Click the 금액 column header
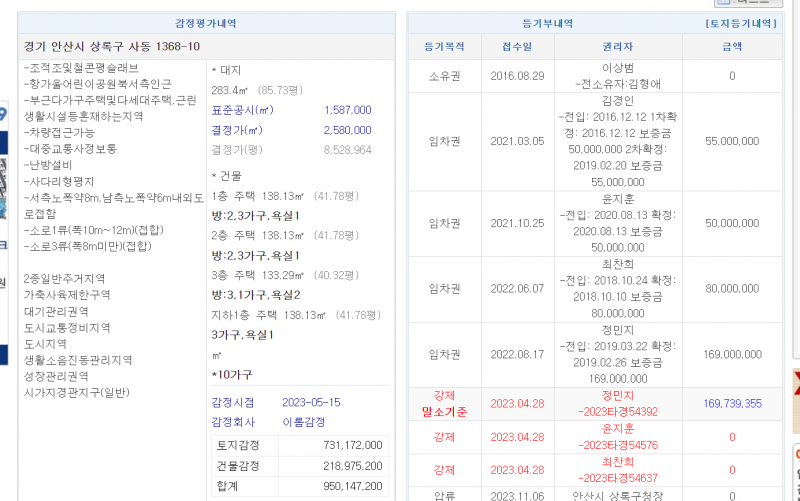Viewport: 800px width, 501px height. (732, 46)
